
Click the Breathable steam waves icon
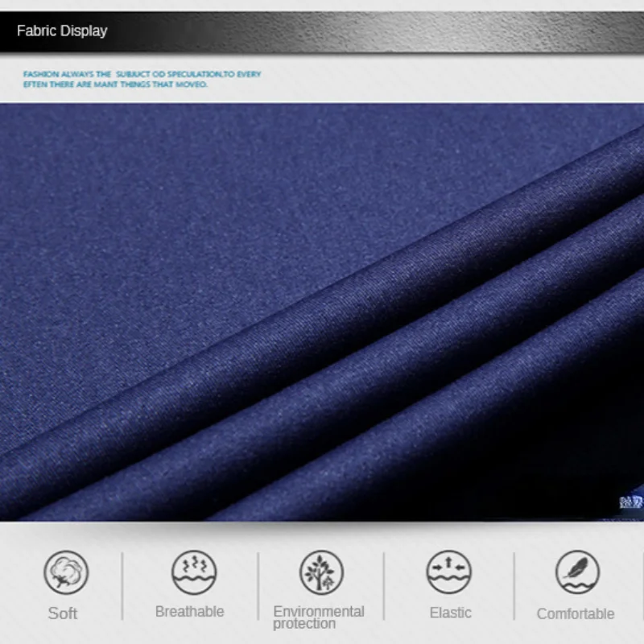(x=194, y=572)
